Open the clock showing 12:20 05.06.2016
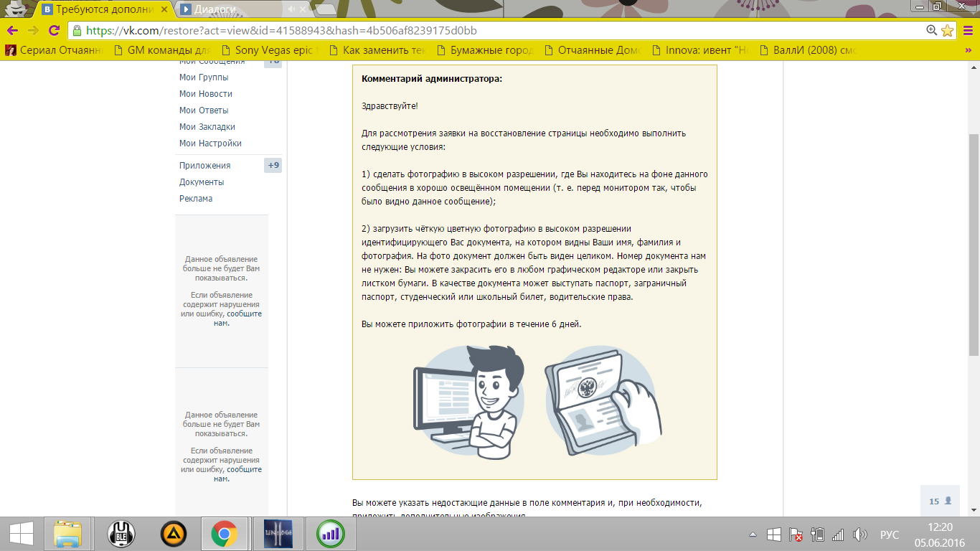 [x=941, y=534]
